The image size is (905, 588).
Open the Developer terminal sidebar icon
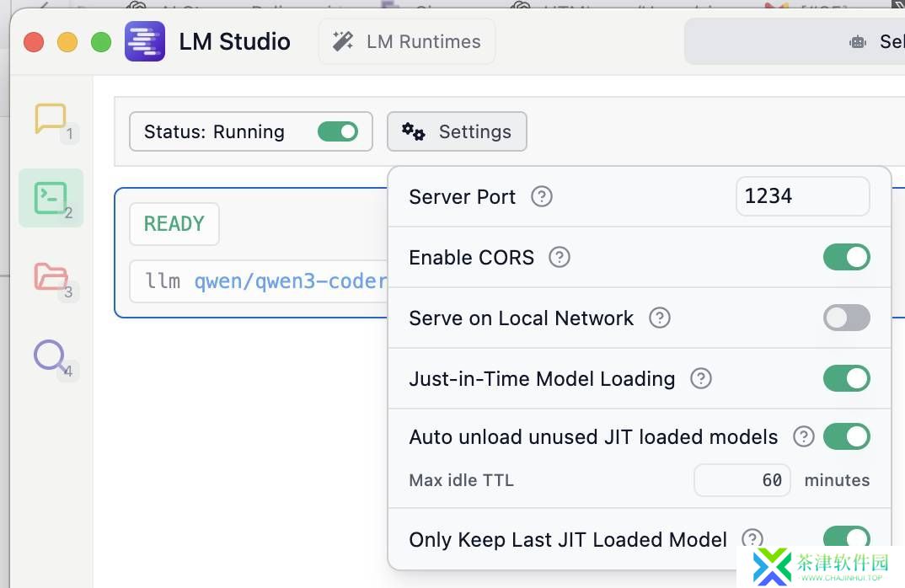(51, 198)
